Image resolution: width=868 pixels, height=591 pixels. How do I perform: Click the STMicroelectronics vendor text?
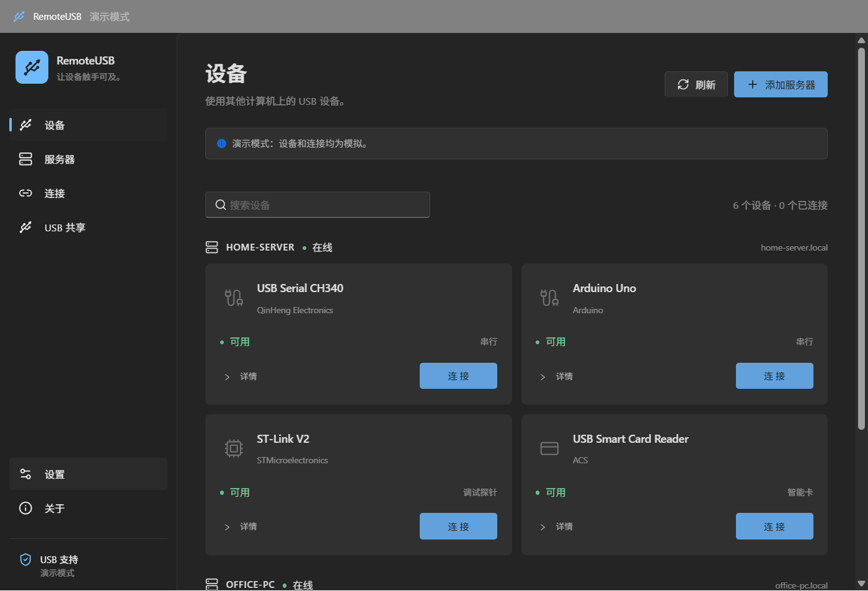(292, 460)
